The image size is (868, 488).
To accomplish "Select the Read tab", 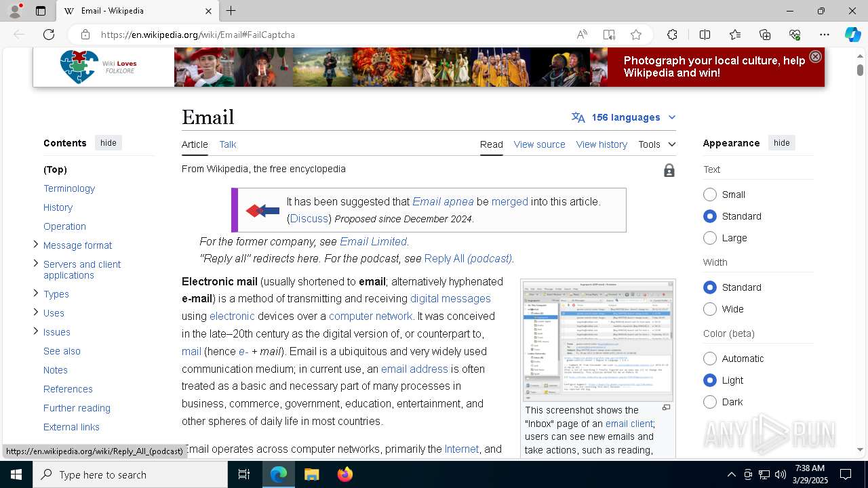I will [x=492, y=144].
